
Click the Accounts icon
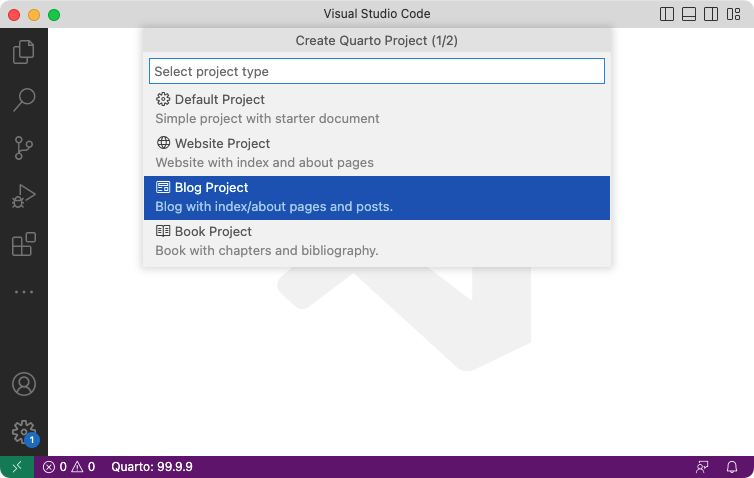pos(24,384)
